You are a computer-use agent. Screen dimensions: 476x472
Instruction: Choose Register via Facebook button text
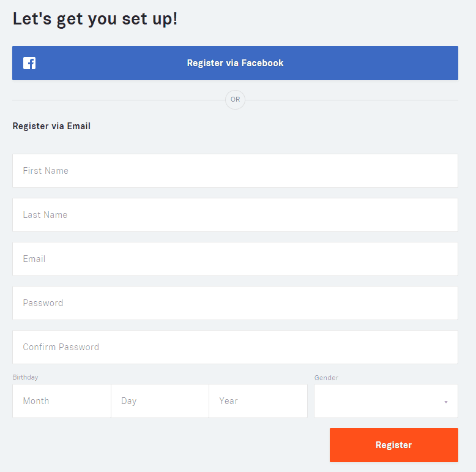[x=235, y=63]
